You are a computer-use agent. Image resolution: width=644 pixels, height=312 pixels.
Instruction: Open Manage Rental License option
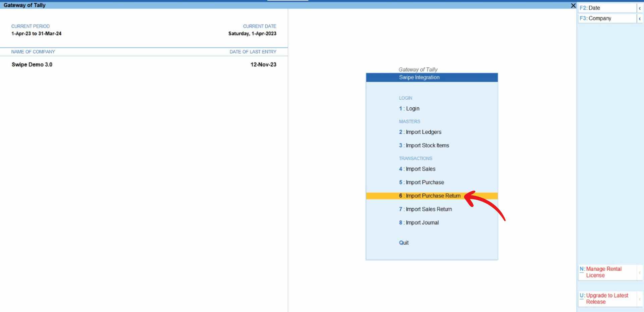coord(607,272)
